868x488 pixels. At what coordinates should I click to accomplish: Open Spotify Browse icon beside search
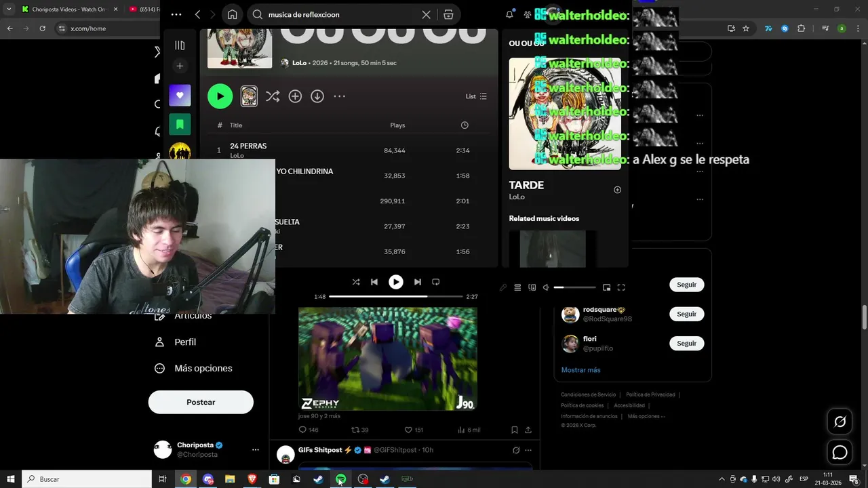pos(448,14)
